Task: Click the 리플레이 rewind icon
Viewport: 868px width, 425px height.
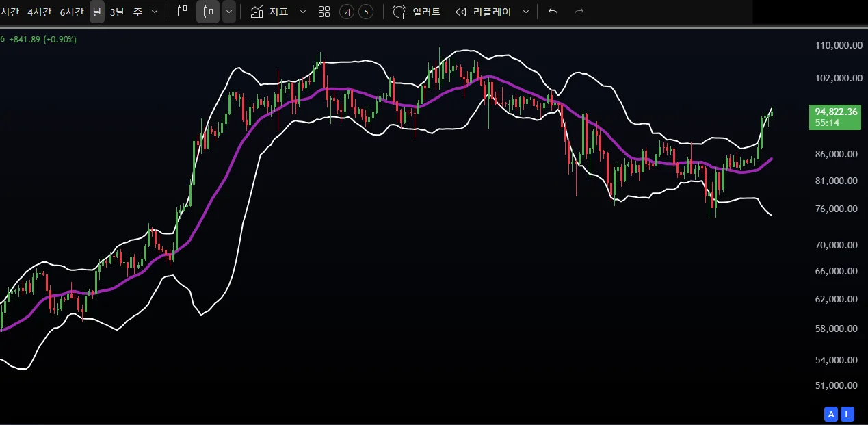Action: pos(461,12)
